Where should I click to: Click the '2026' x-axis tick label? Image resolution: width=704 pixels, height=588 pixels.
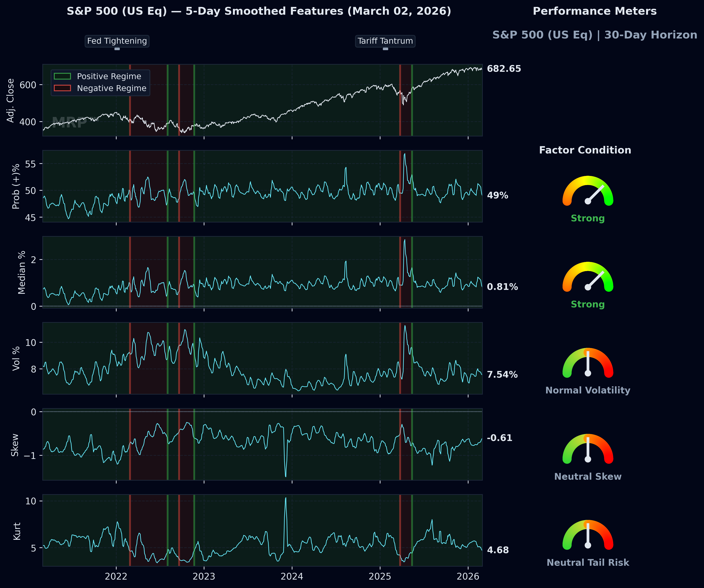[x=468, y=576]
